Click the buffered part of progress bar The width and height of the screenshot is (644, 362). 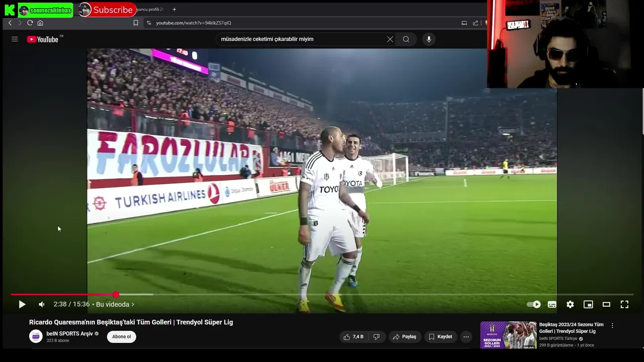point(136,295)
